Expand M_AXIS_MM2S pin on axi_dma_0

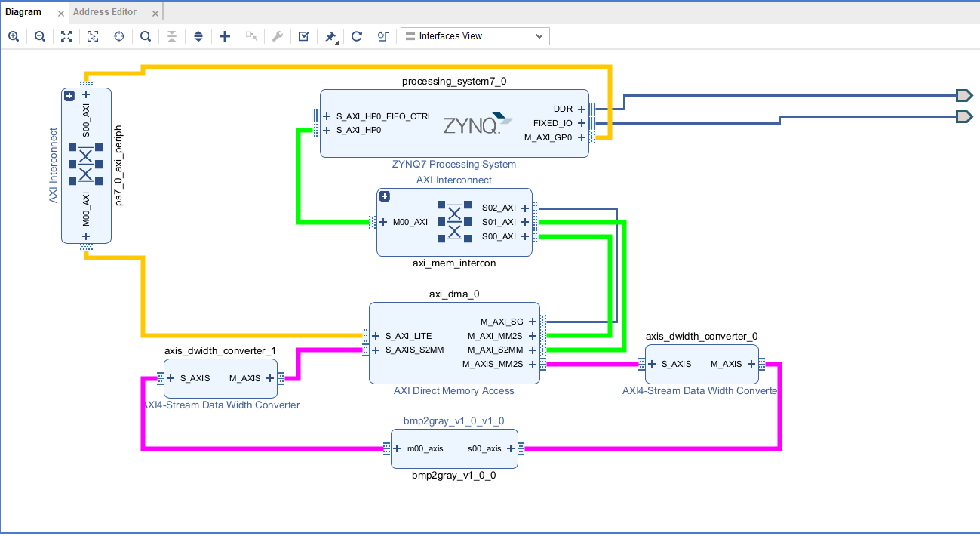(x=533, y=364)
